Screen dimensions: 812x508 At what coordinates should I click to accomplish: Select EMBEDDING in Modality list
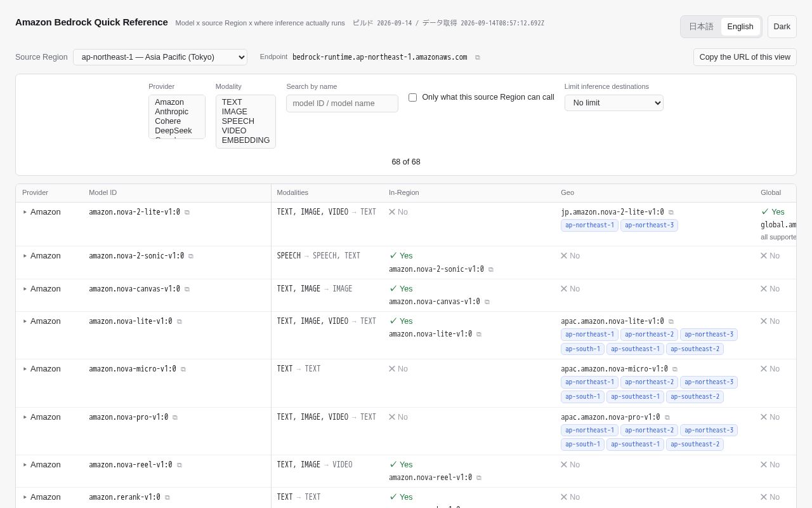click(246, 140)
